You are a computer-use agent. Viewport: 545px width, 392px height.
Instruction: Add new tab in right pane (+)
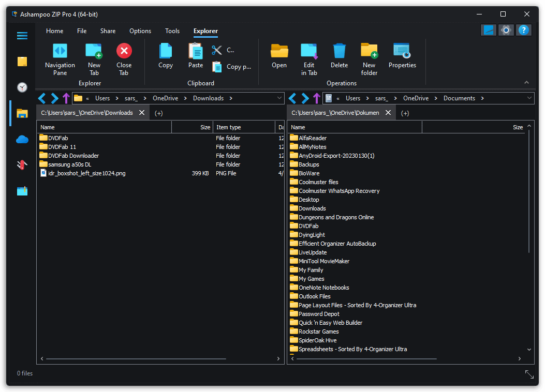(405, 113)
